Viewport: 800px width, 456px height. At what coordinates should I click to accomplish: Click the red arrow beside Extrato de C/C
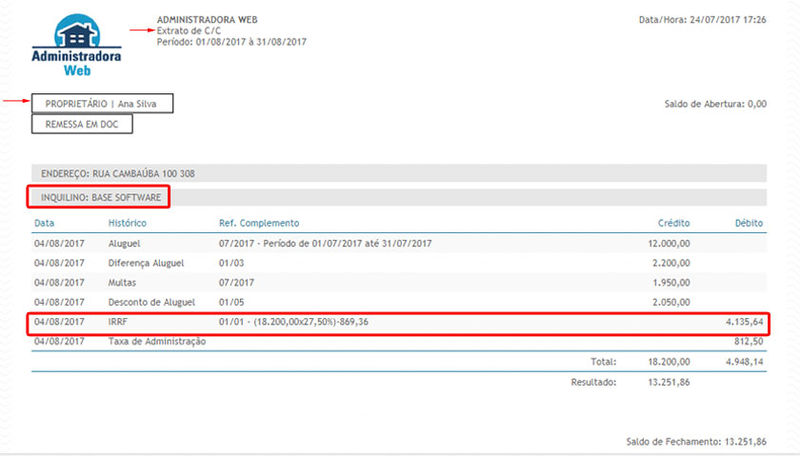(140, 30)
